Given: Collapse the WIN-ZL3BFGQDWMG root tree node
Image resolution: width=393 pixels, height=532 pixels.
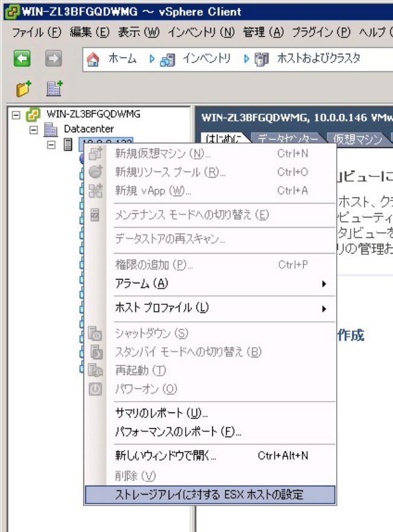Looking at the screenshot, I should [x=16, y=115].
